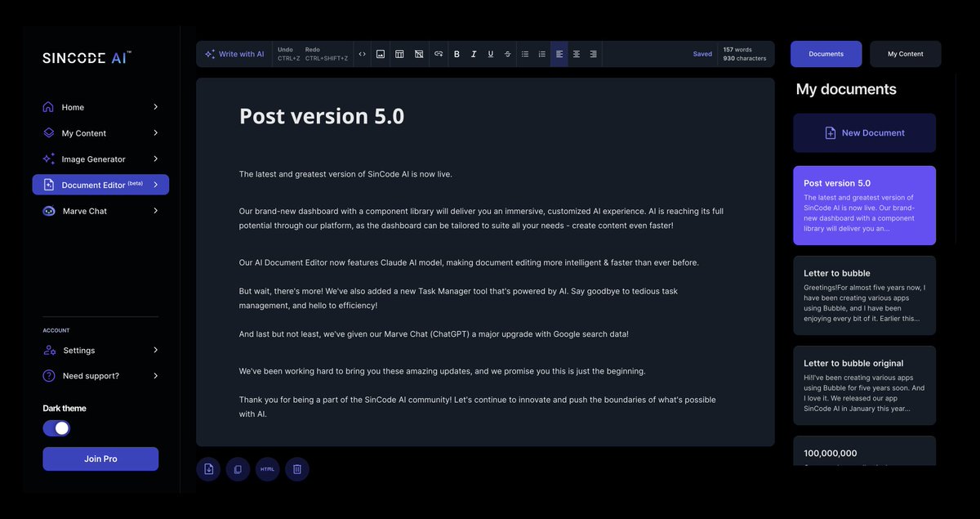The width and height of the screenshot is (980, 519).
Task: Apply strikethrough formatting
Action: click(x=508, y=54)
